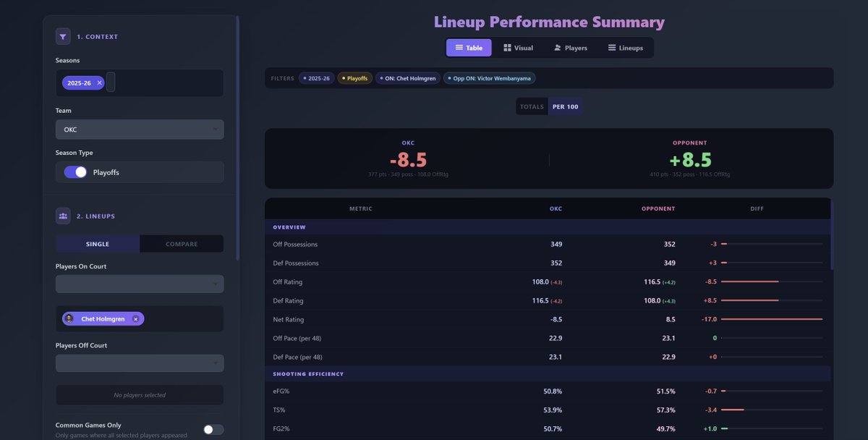This screenshot has width=868, height=440.
Task: Open the Team dropdown showing OKC
Action: 140,130
